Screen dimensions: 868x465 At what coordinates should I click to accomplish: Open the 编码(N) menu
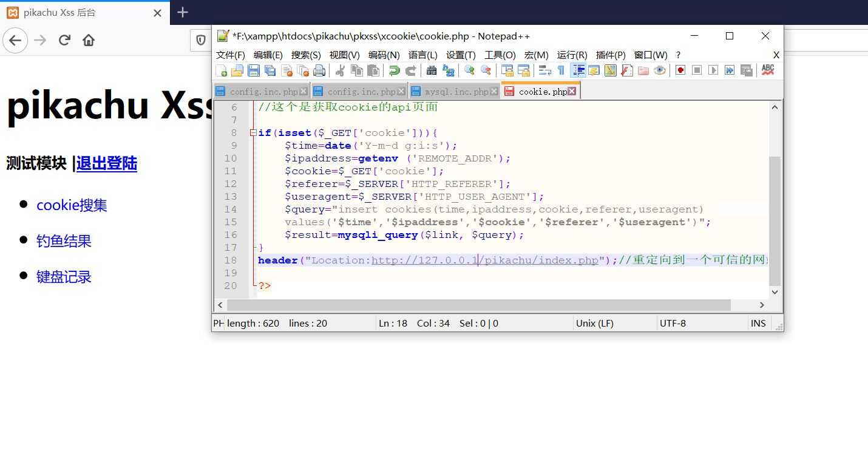(384, 55)
